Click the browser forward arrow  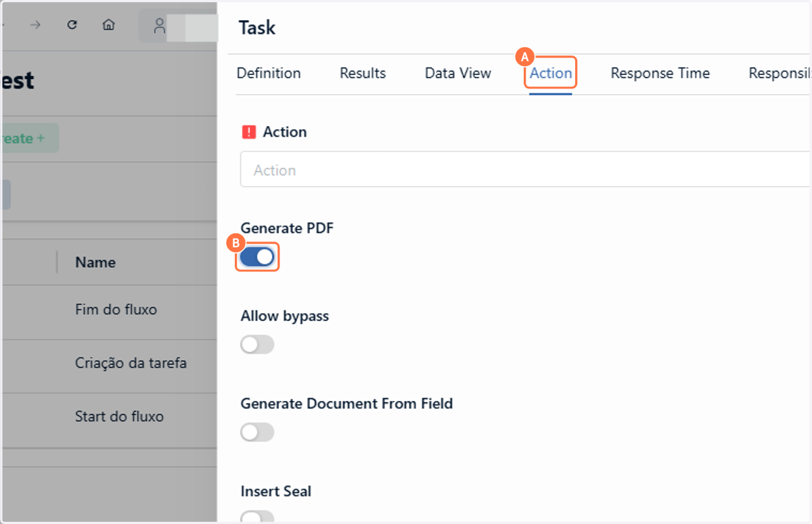coord(36,25)
